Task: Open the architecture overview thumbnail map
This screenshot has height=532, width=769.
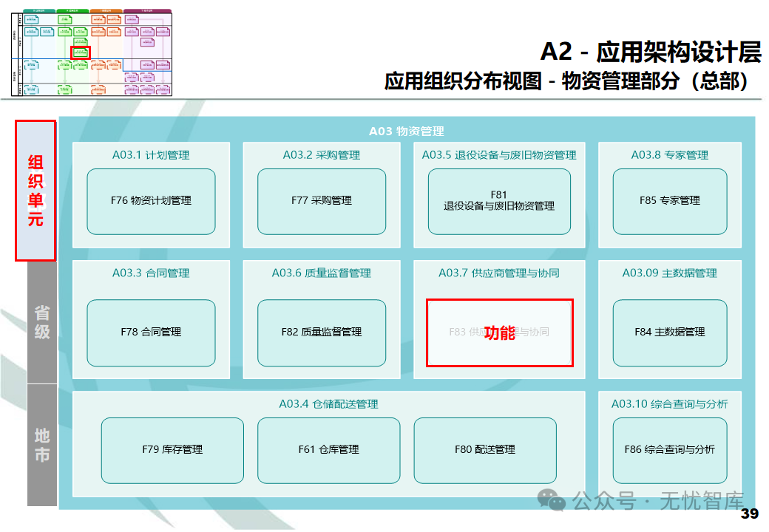Action: point(92,52)
